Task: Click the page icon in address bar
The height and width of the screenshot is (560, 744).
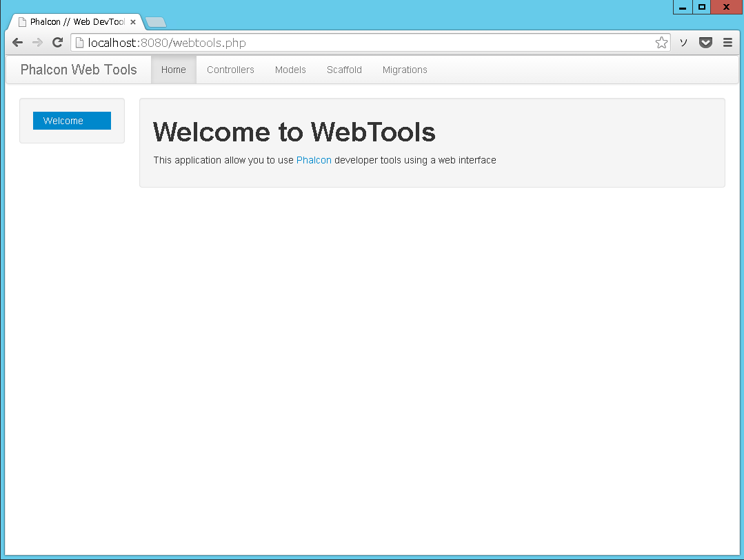Action: pyautogui.click(x=80, y=43)
